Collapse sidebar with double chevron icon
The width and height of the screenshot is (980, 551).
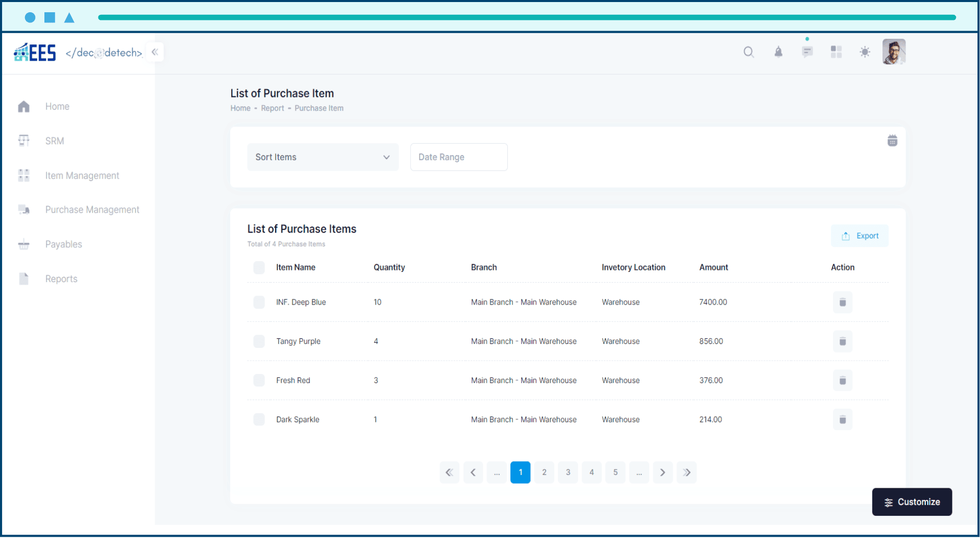[155, 52]
